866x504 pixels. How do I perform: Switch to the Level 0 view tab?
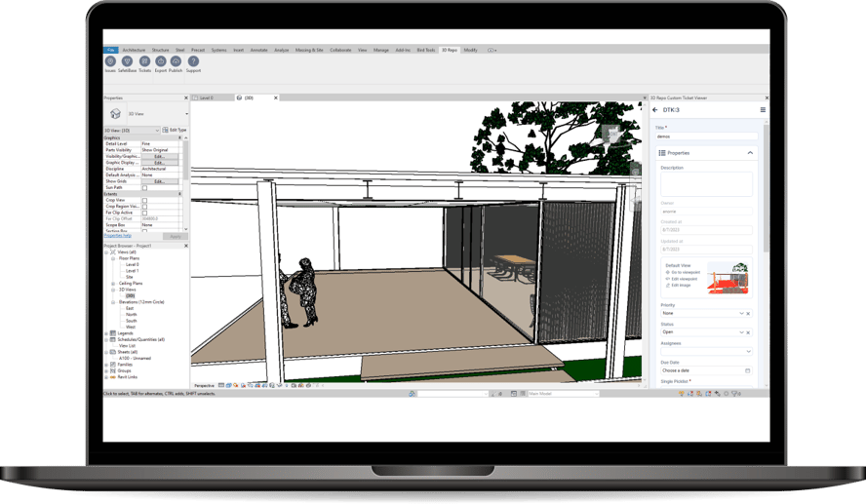tap(208, 97)
